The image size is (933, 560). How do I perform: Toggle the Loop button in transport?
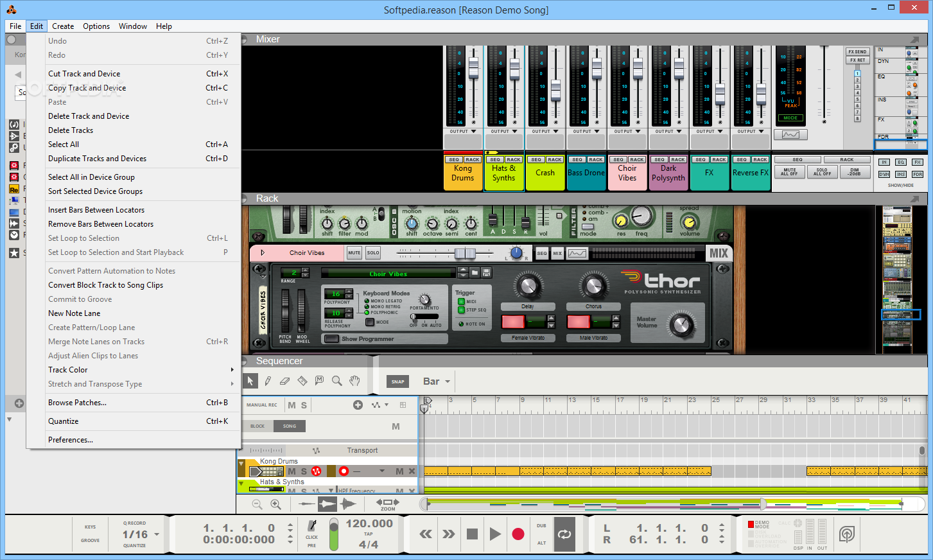[564, 534]
